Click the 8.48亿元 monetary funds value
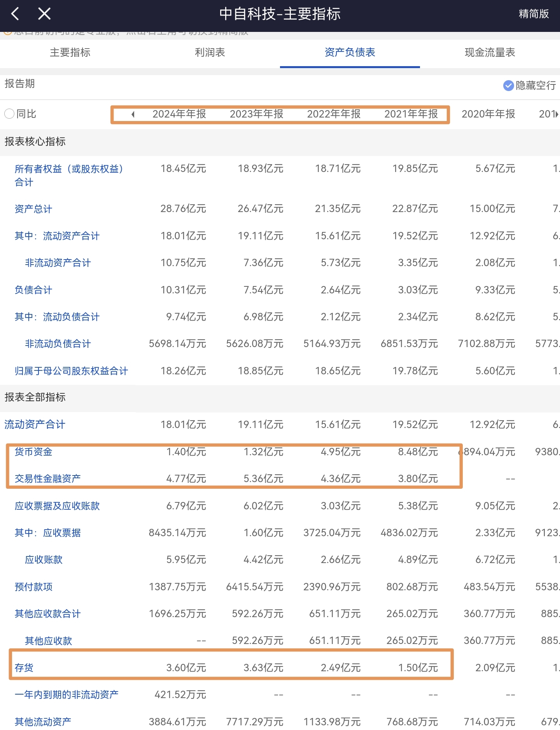Viewport: 560px width, 730px height. click(x=418, y=452)
